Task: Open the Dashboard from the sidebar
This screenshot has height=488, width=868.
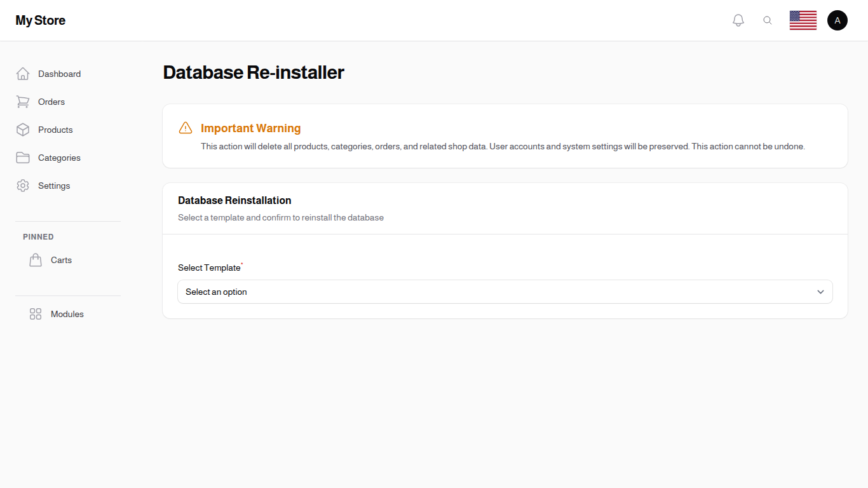Action: coord(59,74)
